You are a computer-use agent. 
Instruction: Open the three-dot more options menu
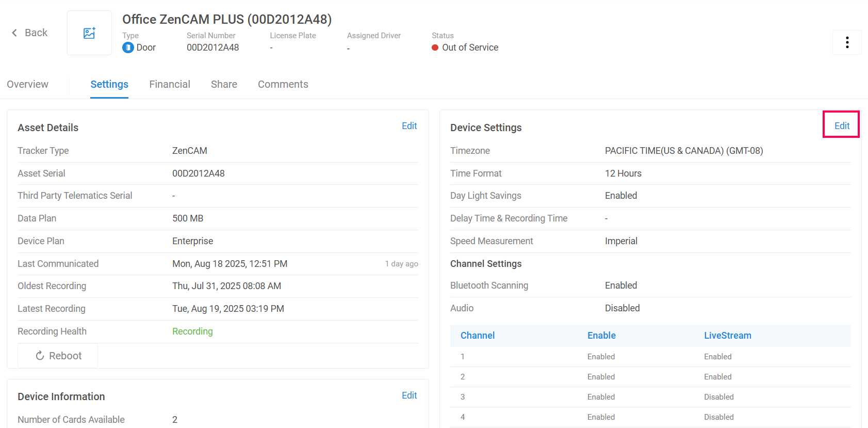coord(847,42)
